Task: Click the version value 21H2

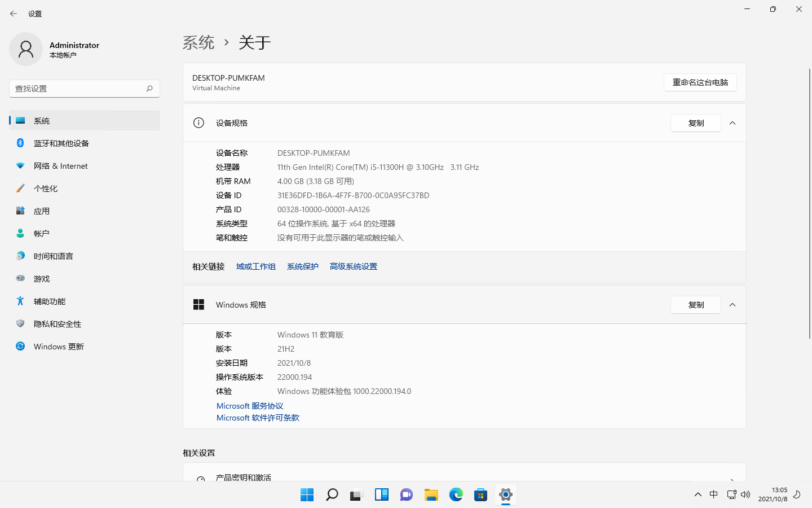Action: pyautogui.click(x=286, y=349)
